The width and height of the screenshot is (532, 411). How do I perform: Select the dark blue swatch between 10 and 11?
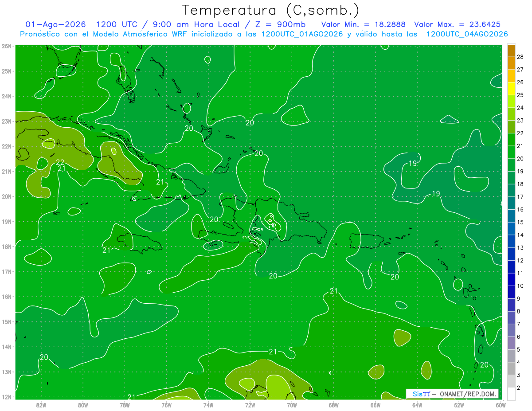(511, 280)
